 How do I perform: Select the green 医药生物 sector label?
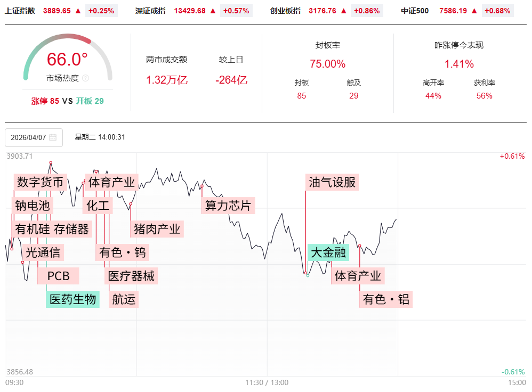click(73, 299)
